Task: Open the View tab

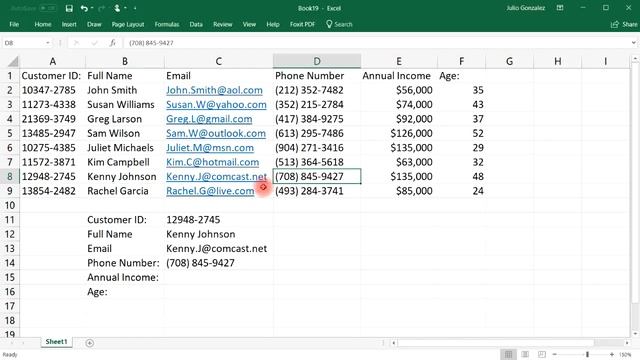Action: 249,24
